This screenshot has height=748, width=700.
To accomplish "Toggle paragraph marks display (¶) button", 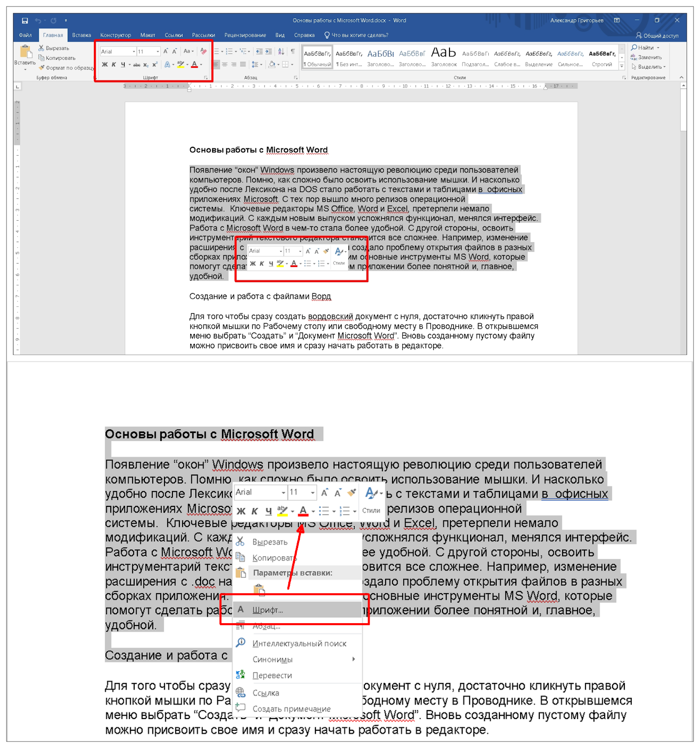I will click(293, 51).
